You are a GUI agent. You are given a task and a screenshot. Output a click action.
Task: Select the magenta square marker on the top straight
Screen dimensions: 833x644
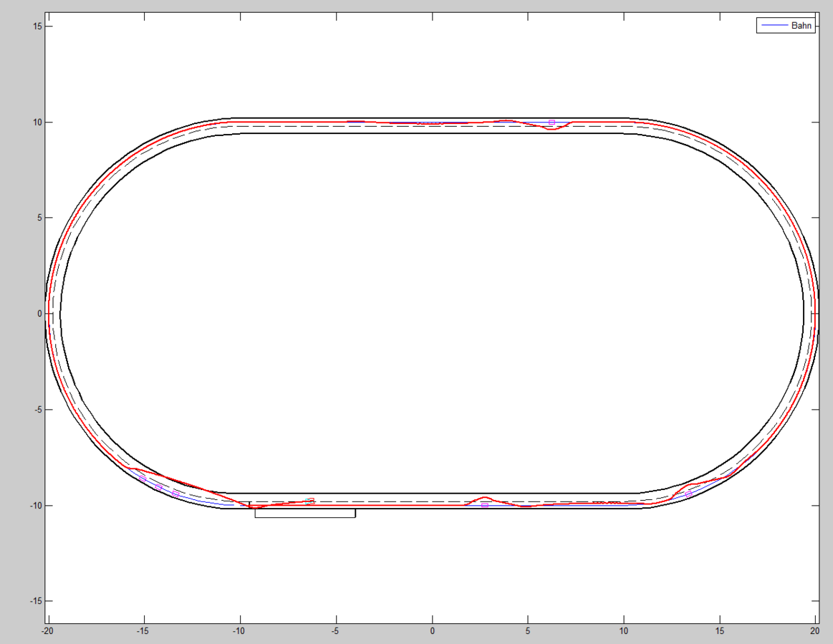pyautogui.click(x=552, y=122)
